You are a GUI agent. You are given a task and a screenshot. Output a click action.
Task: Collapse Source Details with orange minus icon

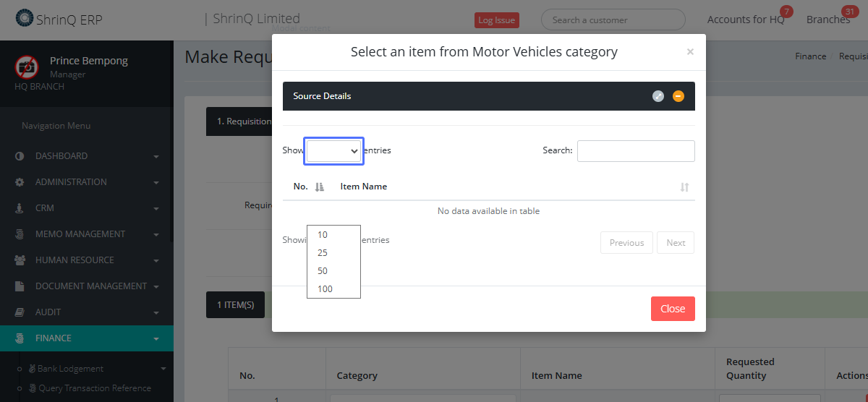point(678,96)
